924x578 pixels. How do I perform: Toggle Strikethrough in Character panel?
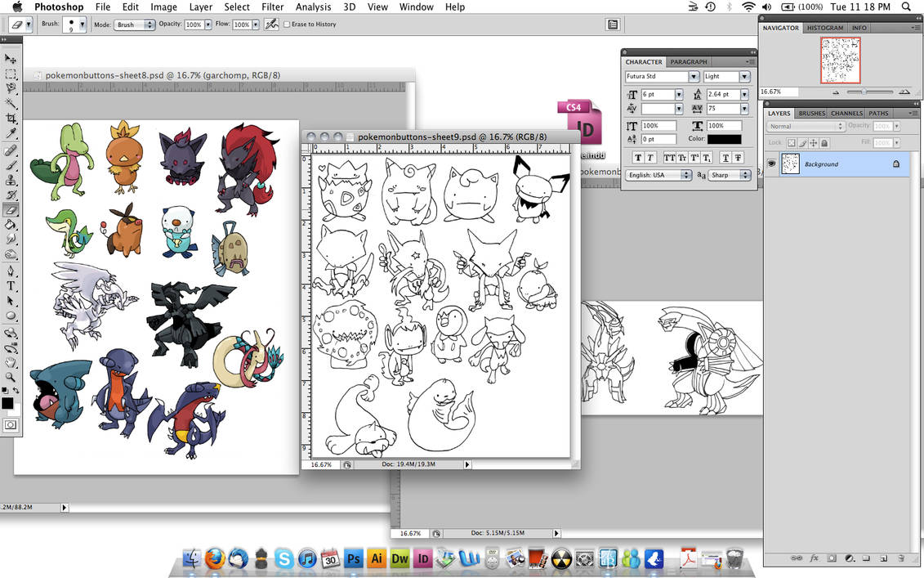tap(738, 158)
